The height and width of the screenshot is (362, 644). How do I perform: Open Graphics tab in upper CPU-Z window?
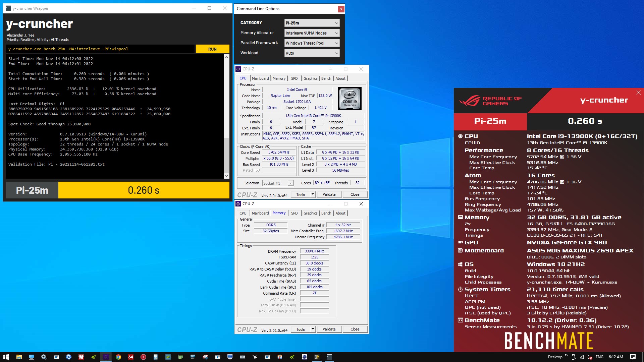pos(310,78)
